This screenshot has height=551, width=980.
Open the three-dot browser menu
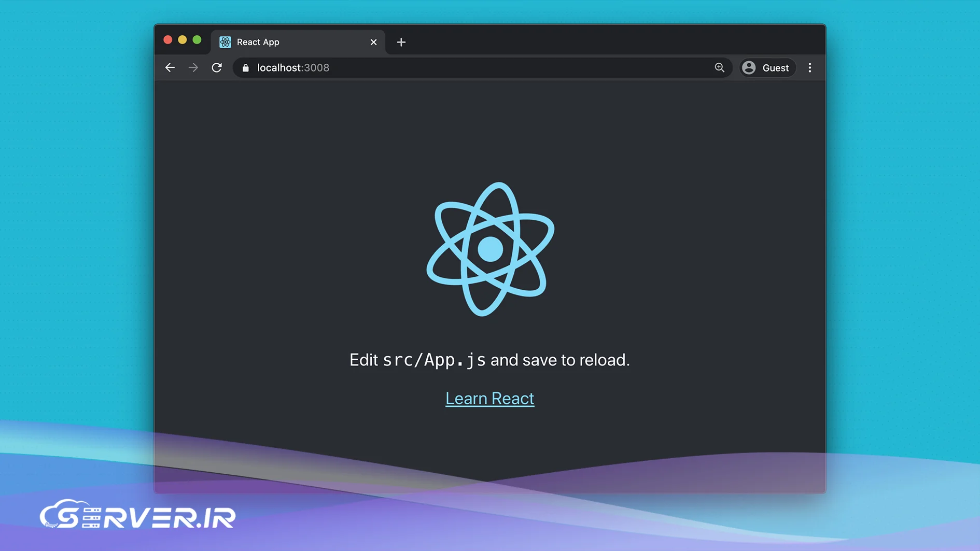pos(810,68)
